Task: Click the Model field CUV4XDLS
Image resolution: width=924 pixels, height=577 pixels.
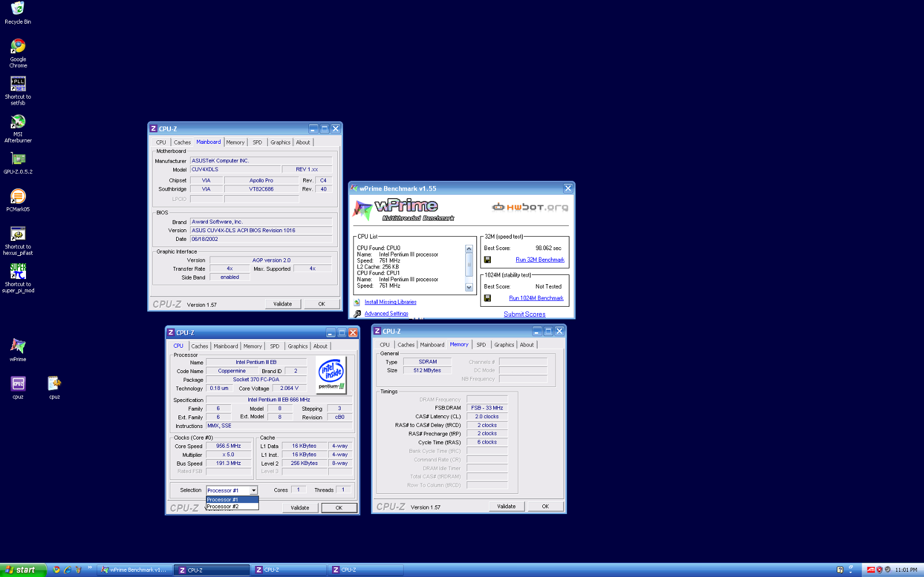Action: [236, 169]
